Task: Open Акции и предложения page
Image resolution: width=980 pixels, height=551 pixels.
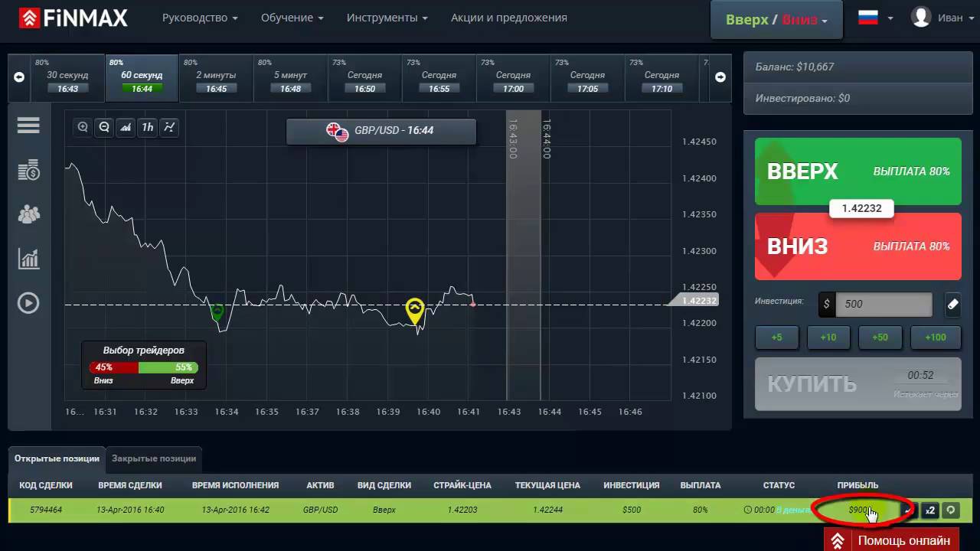Action: 509,18
